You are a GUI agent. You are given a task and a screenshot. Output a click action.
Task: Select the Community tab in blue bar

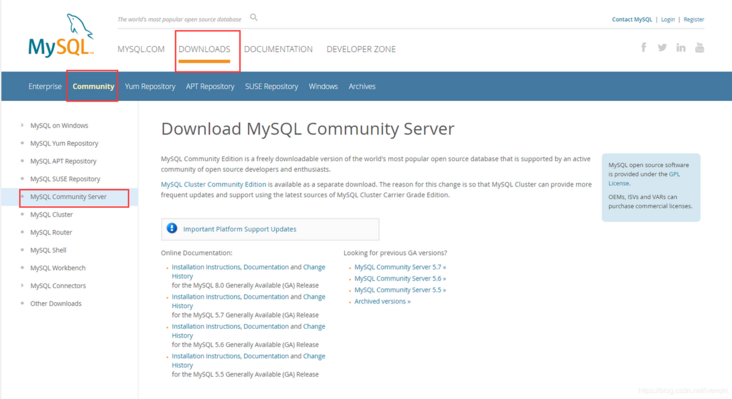93,86
